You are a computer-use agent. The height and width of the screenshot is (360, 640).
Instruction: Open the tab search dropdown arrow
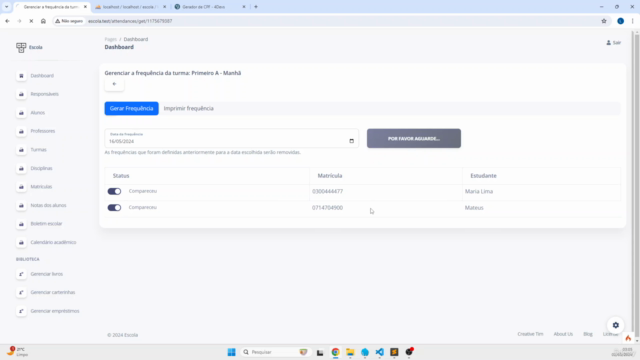click(7, 7)
